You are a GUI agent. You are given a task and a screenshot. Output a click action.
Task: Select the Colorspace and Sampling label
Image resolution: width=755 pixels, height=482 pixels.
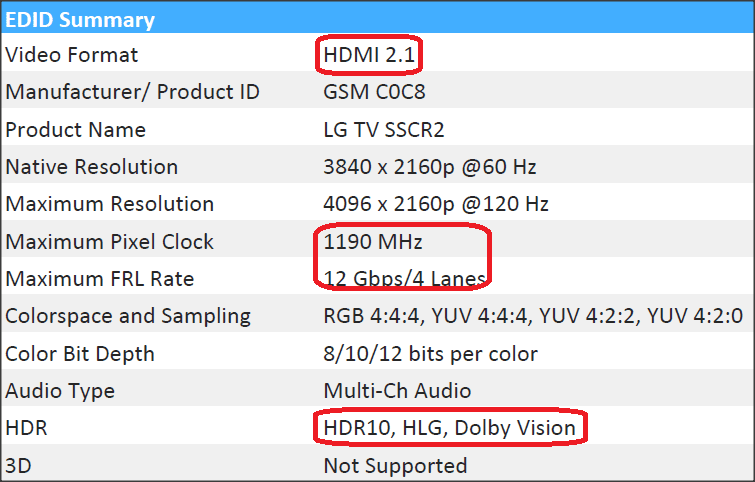[x=127, y=316]
